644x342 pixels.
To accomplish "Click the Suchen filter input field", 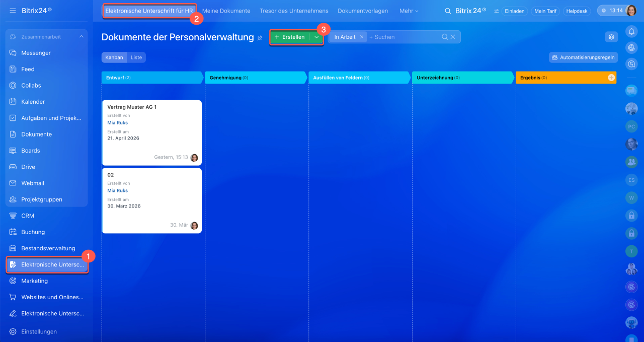I will coord(404,37).
